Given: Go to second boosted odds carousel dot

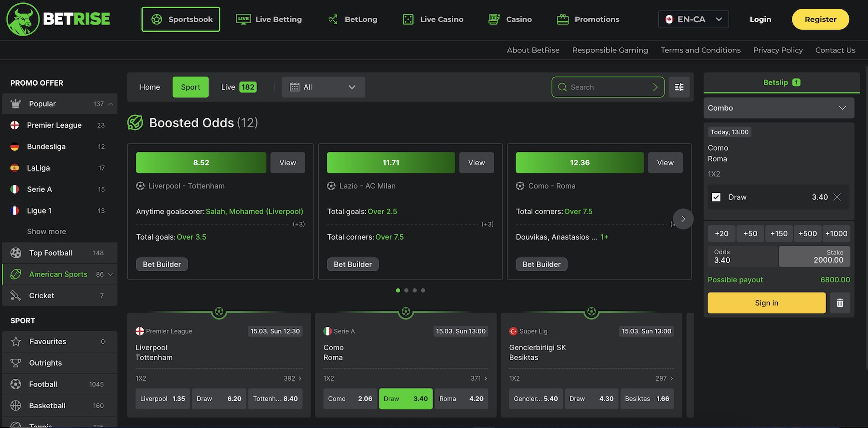Looking at the screenshot, I should point(407,290).
